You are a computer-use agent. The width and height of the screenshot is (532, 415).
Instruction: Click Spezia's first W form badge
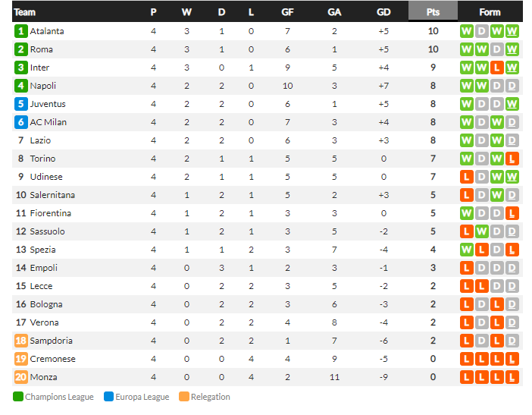[467, 250]
